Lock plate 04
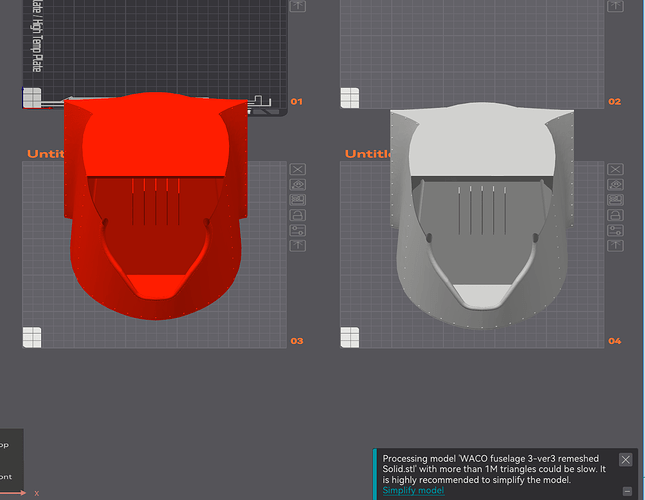The width and height of the screenshot is (645, 500). tap(615, 215)
